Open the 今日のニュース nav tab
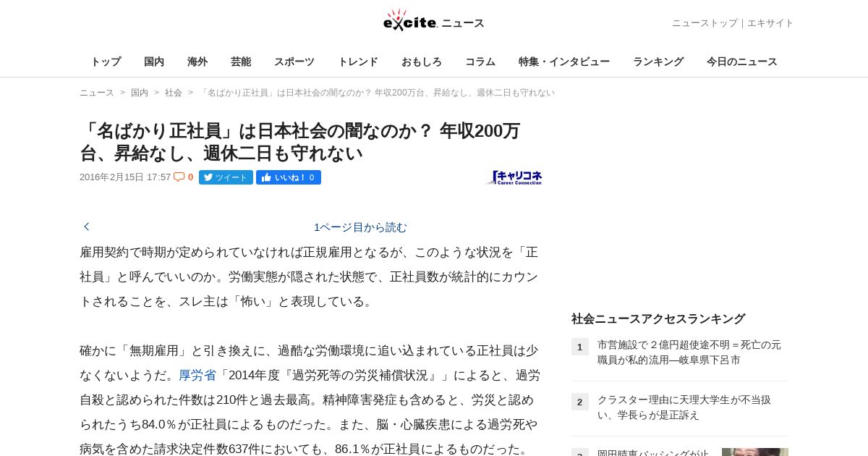The image size is (868, 456). click(742, 62)
